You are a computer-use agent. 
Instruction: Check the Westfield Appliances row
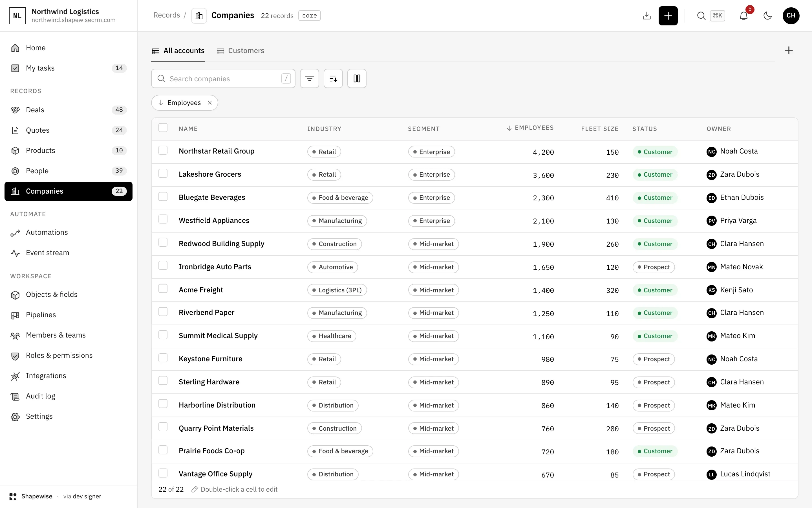pyautogui.click(x=163, y=219)
